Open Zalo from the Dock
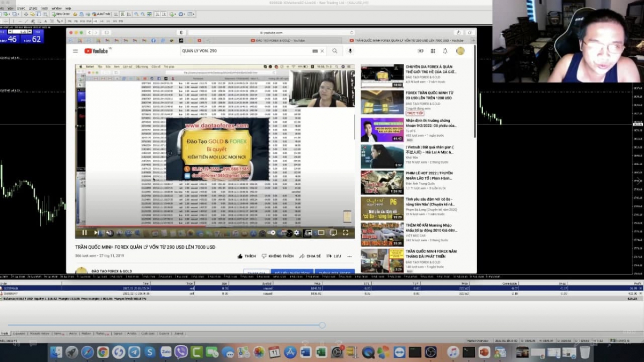The width and height of the screenshot is (644, 362). (165, 352)
